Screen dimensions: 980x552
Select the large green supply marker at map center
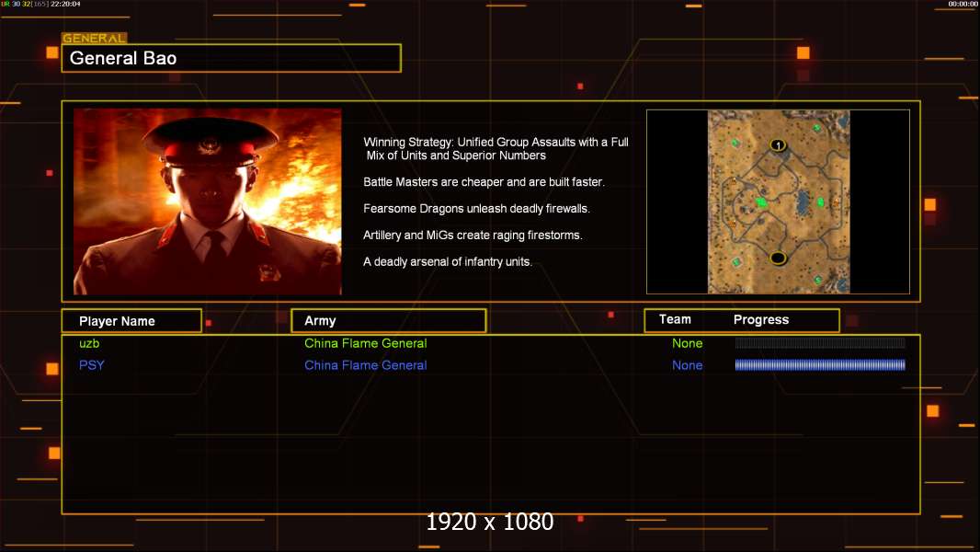761,201
